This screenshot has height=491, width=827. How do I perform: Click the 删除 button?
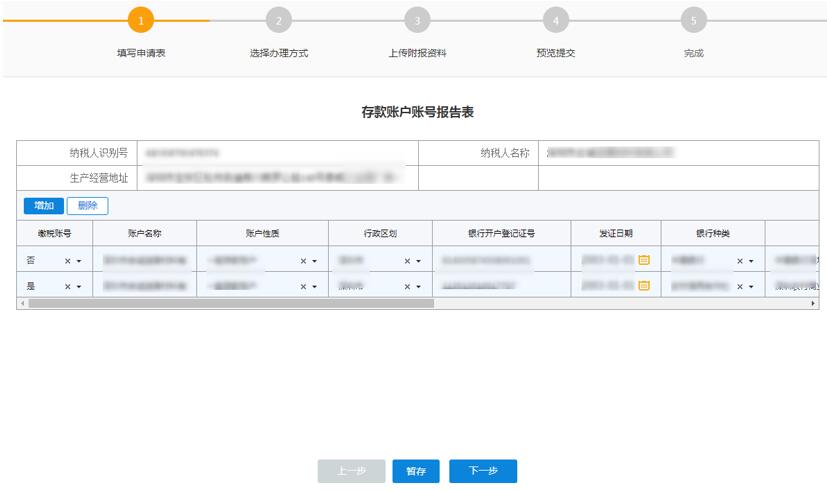pos(88,206)
